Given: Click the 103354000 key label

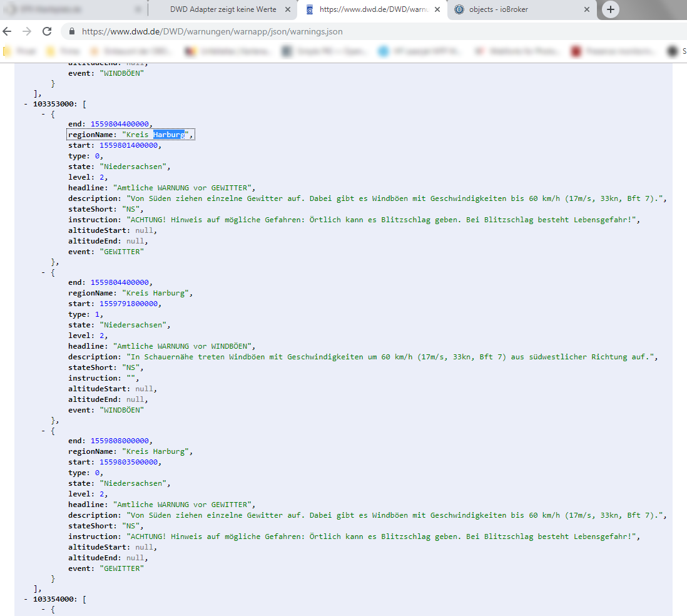Looking at the screenshot, I should [x=53, y=599].
